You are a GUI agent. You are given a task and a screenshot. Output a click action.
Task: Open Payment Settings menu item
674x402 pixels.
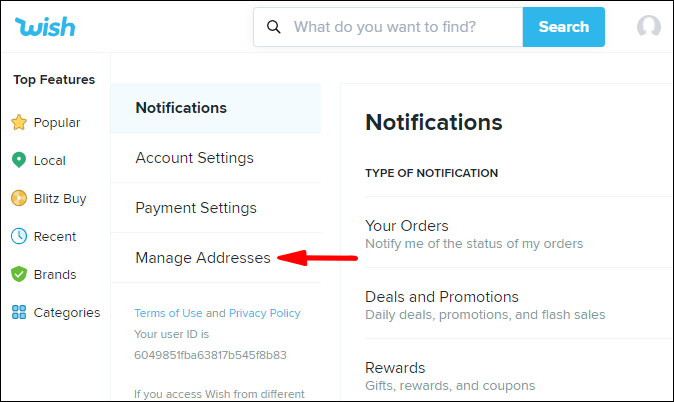tap(196, 208)
